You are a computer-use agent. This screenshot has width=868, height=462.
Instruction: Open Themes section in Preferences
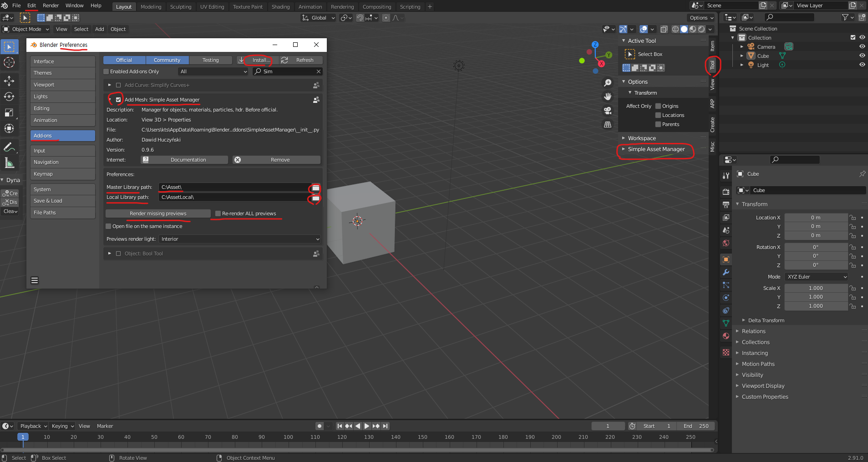(63, 73)
